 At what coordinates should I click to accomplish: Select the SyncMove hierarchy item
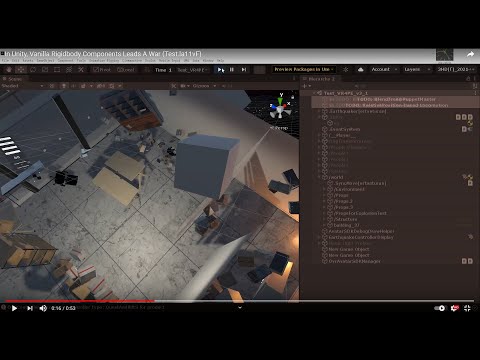pyautogui.click(x=360, y=183)
